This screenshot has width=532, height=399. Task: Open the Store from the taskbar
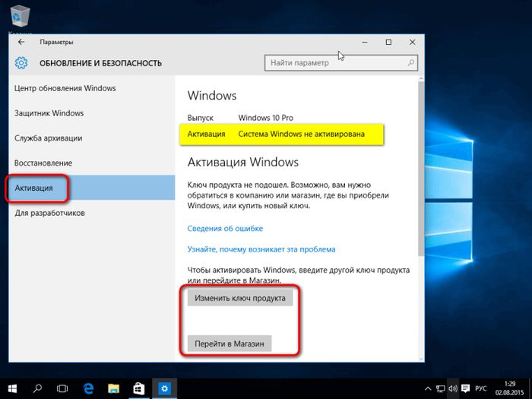pyautogui.click(x=139, y=388)
